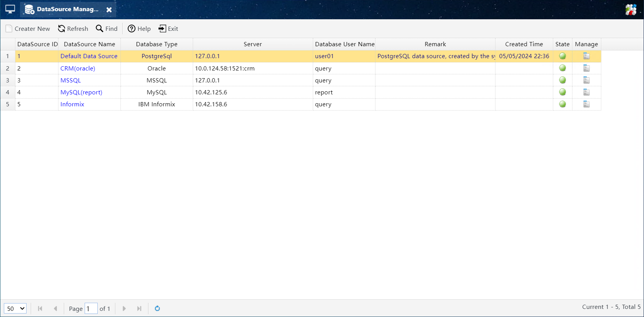Toggle the green state icon for Informix
Viewport: 644px width, 317px height.
(562, 104)
